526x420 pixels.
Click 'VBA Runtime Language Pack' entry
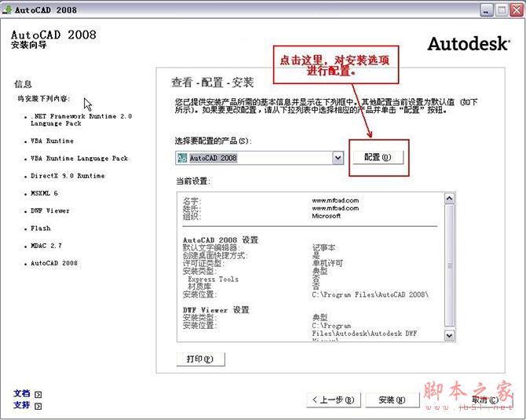click(79, 159)
